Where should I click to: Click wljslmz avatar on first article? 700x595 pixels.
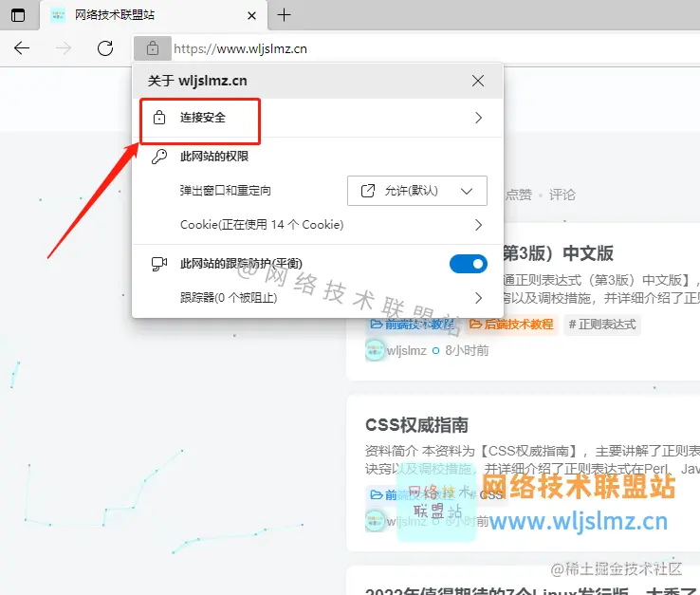[x=374, y=351]
